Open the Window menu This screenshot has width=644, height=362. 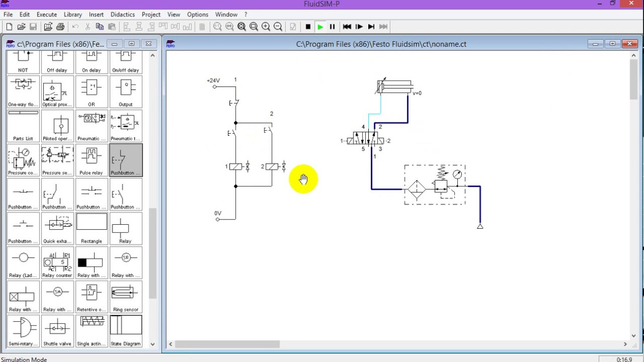226,15
